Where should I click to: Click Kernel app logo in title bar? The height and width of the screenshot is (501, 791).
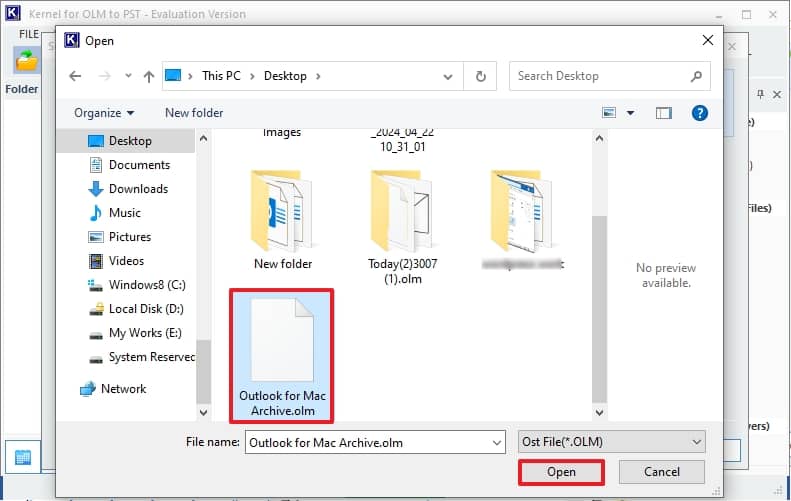click(x=12, y=13)
